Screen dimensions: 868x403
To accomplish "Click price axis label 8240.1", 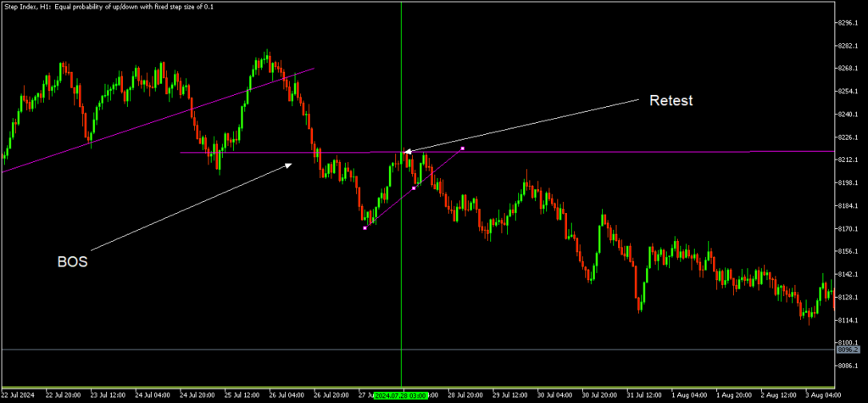I will 849,115.
